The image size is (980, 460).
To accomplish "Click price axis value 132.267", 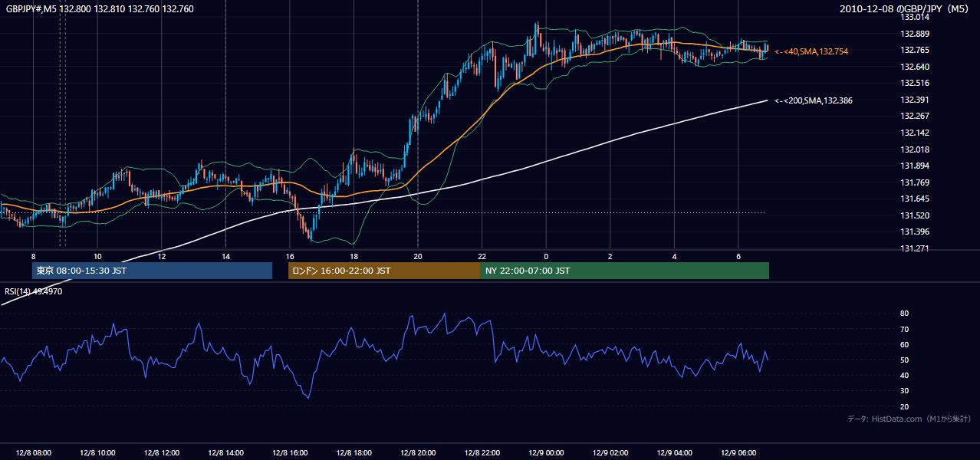I will tap(915, 117).
